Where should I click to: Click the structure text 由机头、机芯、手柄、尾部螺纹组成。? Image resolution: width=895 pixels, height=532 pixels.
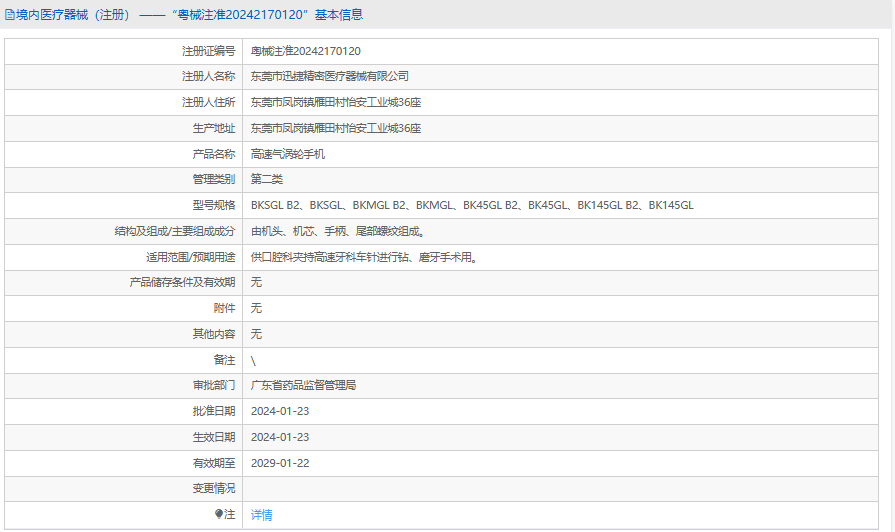point(338,231)
